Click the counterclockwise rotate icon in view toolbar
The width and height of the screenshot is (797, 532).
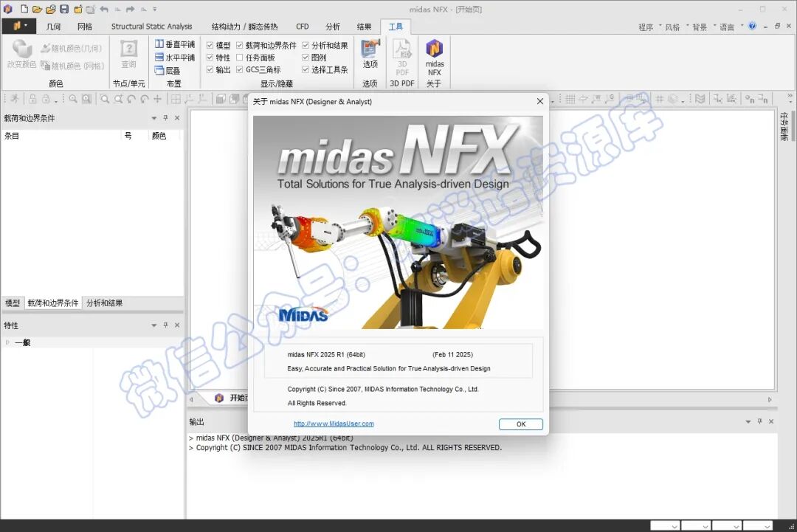pos(131,99)
